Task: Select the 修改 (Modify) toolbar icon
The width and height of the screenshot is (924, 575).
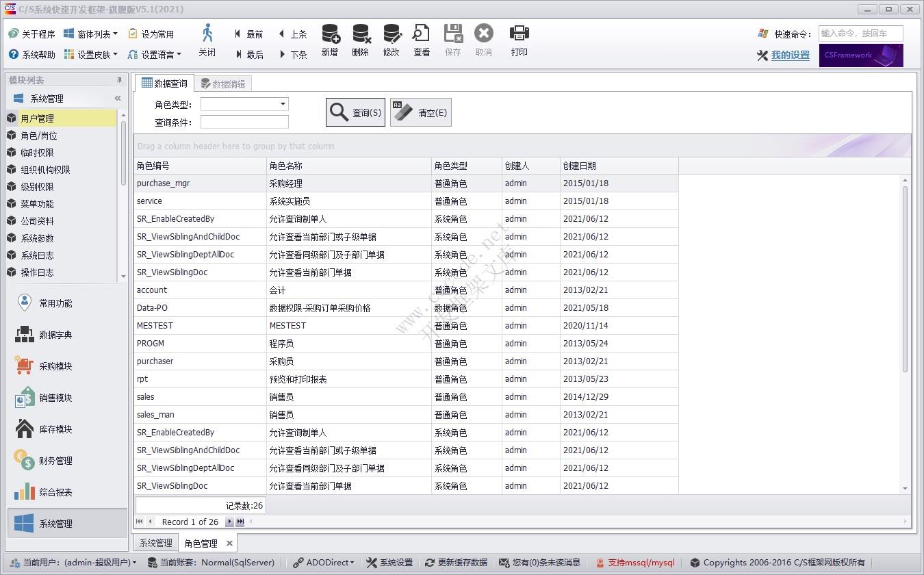Action: tap(391, 41)
